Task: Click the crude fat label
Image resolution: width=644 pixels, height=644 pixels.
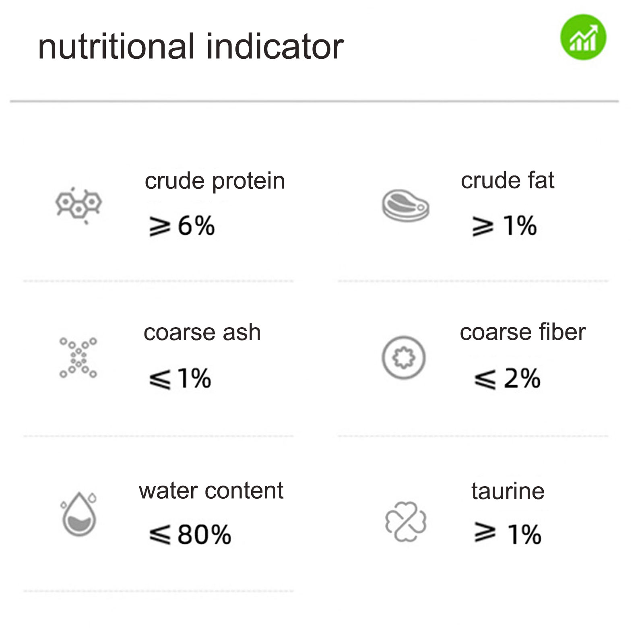Action: point(508,180)
